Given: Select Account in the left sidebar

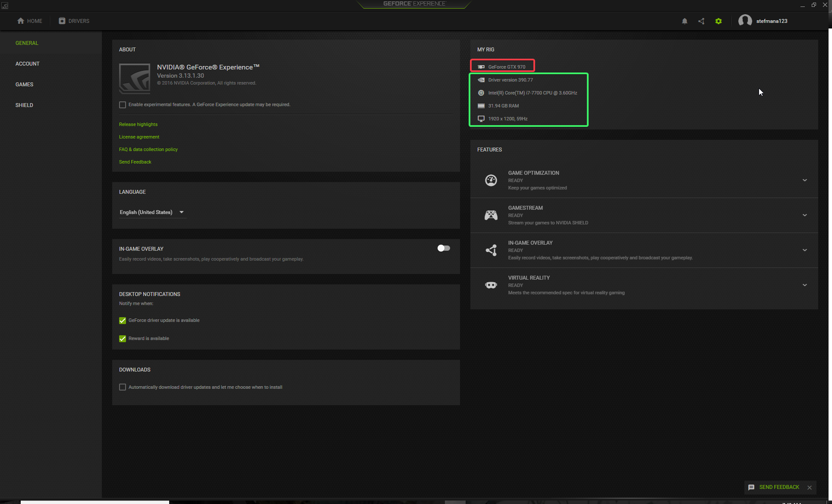Looking at the screenshot, I should 28,64.
